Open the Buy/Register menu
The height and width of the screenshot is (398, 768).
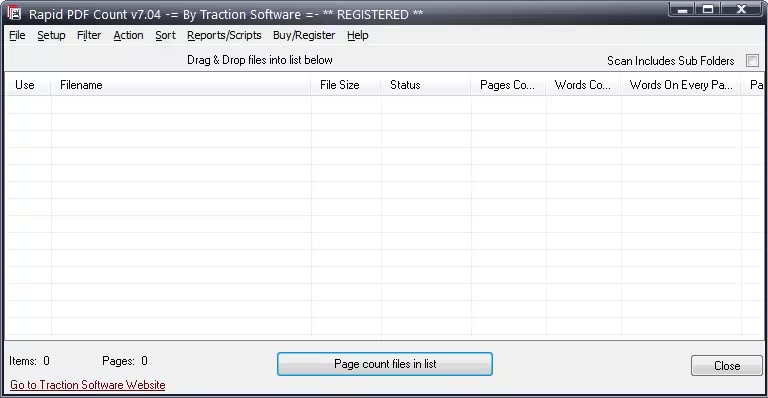pyautogui.click(x=304, y=35)
